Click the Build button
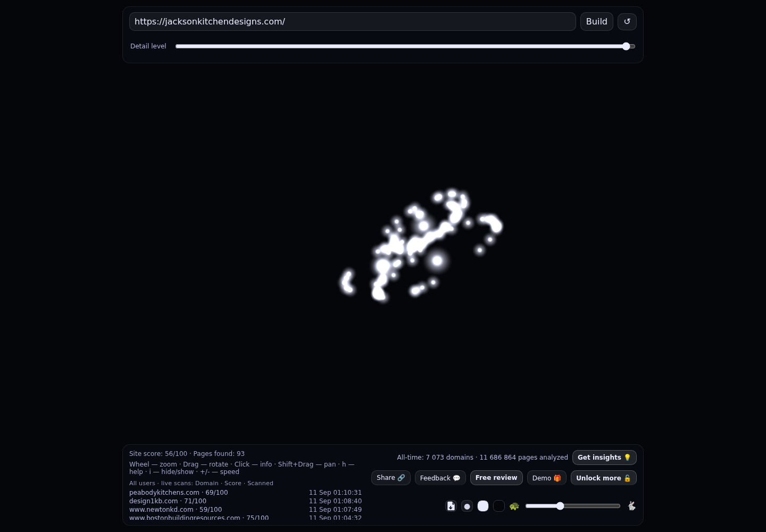The width and height of the screenshot is (766, 532). [x=597, y=21]
